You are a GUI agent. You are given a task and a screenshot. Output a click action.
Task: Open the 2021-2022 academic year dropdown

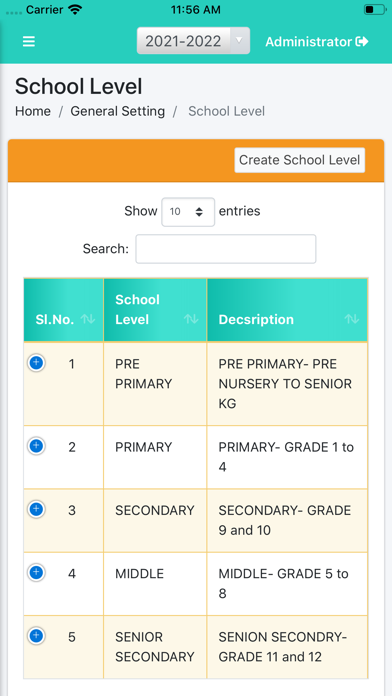[x=193, y=41]
